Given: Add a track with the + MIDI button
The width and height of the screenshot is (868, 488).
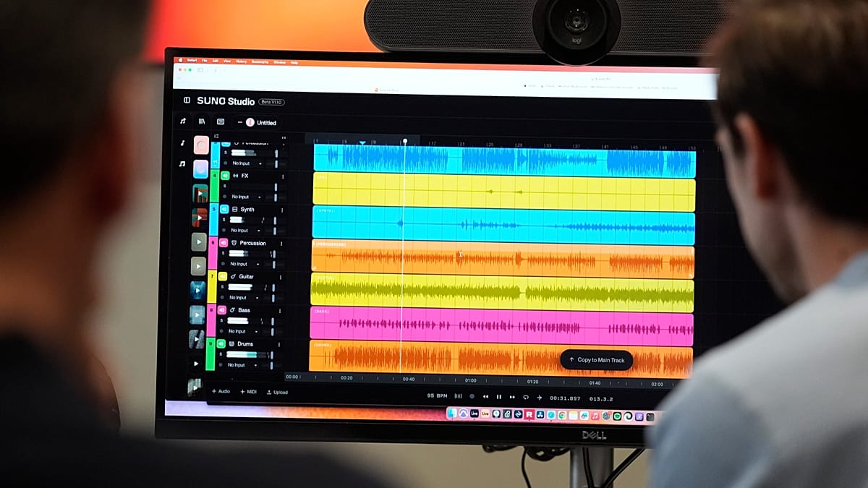Looking at the screenshot, I should 248,392.
